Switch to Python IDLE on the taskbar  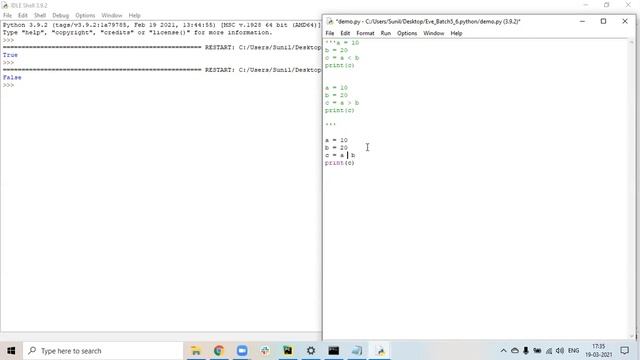coord(380,351)
